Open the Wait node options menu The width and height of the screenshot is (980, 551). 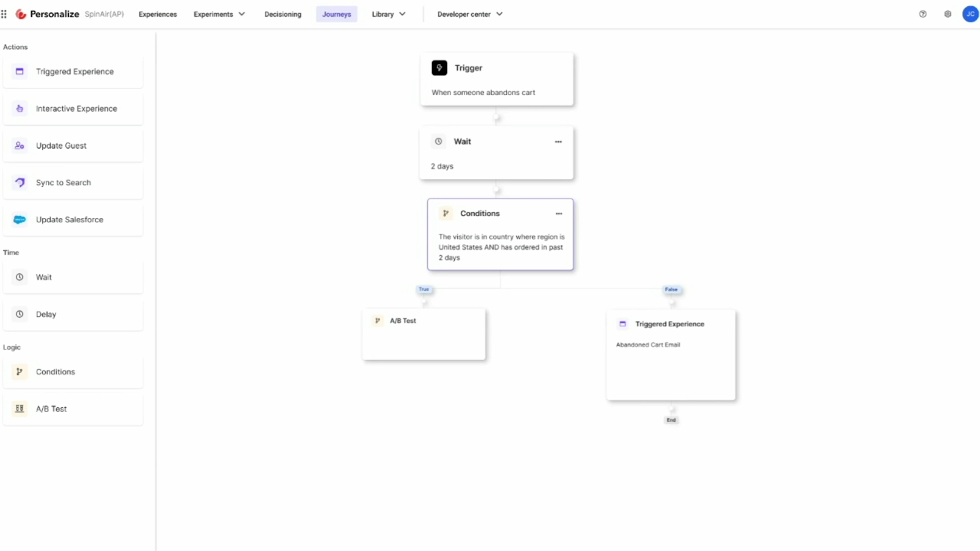coord(558,141)
